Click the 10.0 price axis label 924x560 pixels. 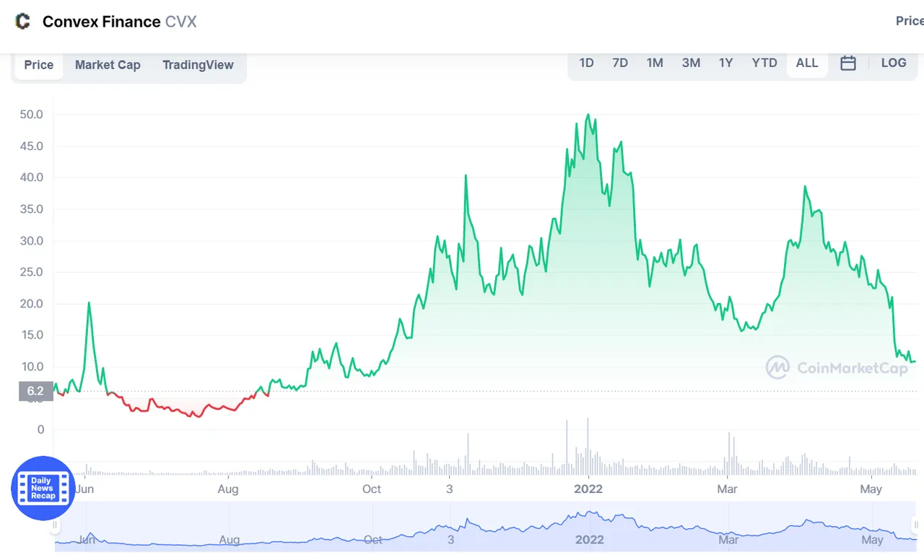coord(32,367)
